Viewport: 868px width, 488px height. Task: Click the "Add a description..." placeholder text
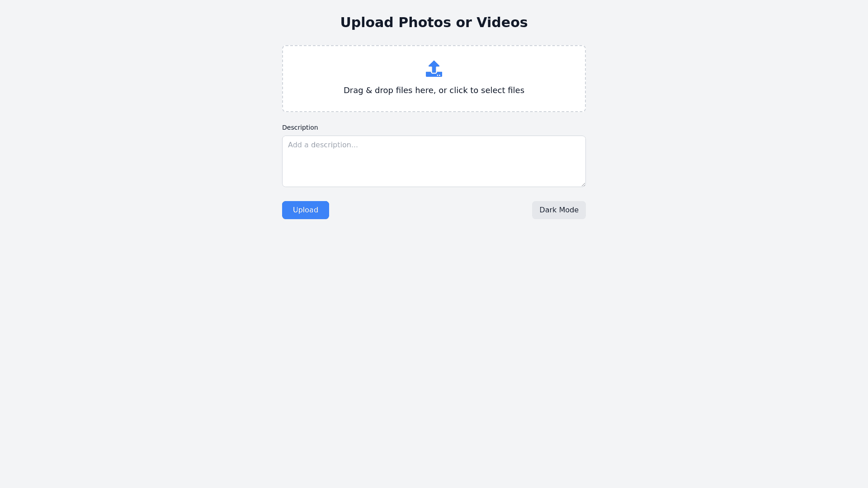click(323, 145)
